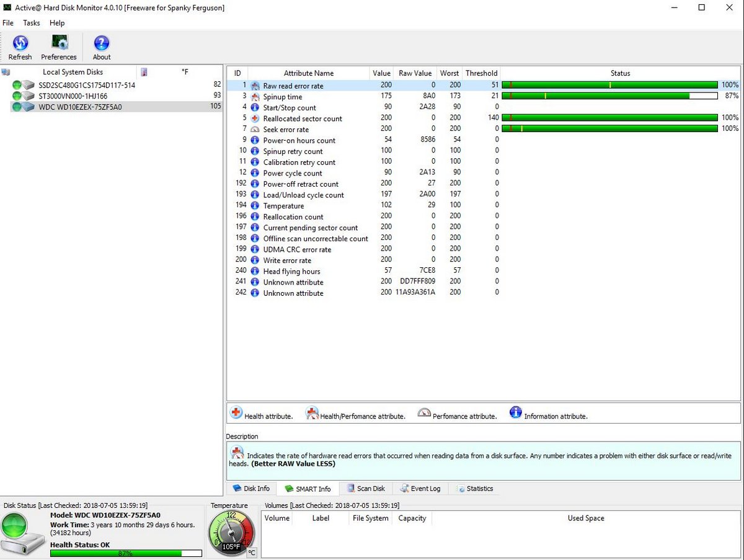
Task: Sort by the Attribute Name column header
Action: [308, 73]
